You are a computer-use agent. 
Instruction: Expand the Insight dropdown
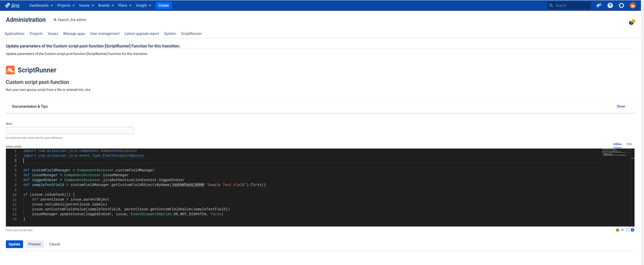143,5
